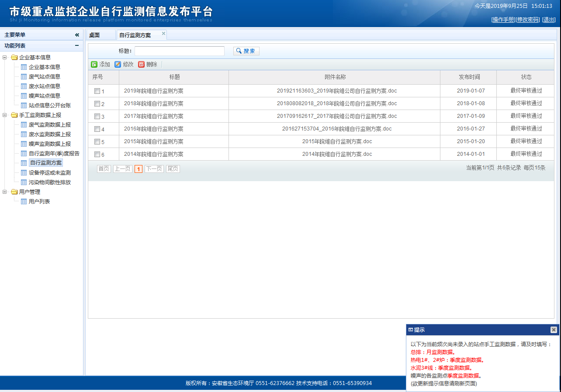Select checkbox for row 6 (2014年)

coord(97,155)
